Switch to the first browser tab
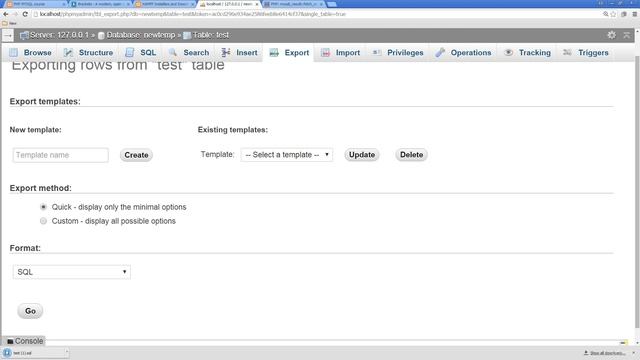640x360 pixels. tap(35, 4)
